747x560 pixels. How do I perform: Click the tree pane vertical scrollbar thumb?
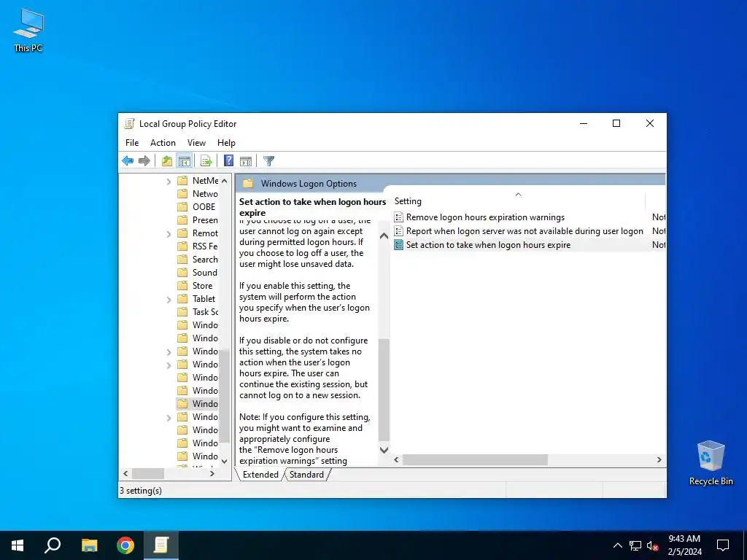point(225,397)
